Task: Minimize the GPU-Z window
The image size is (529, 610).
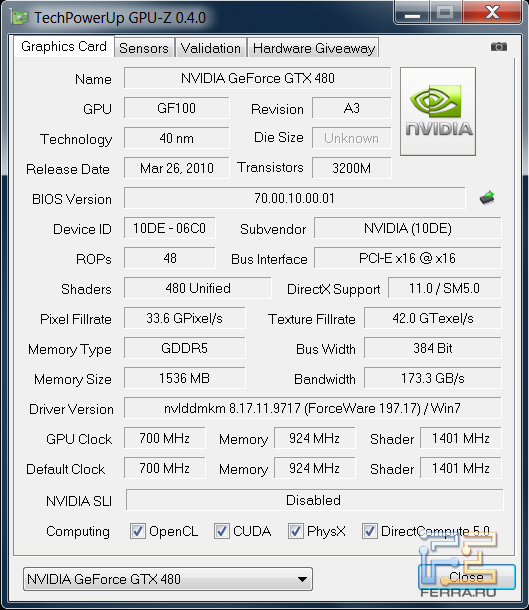Action: tap(412, 13)
